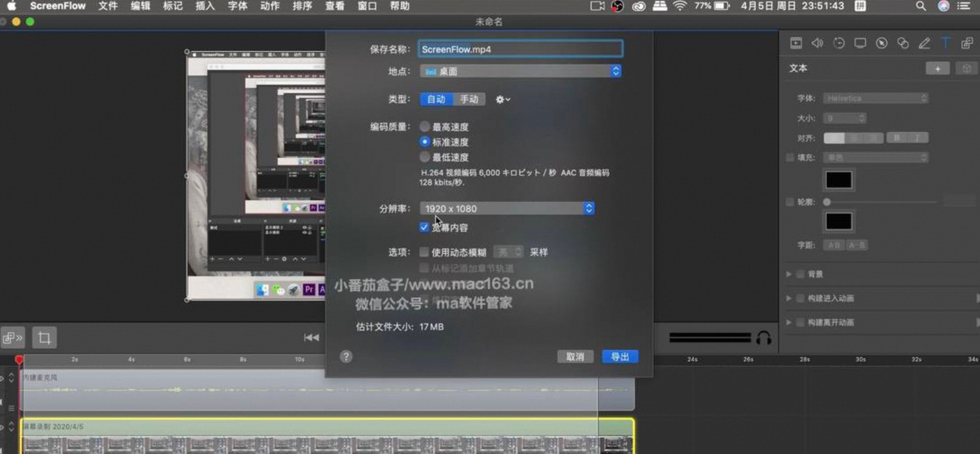This screenshot has width=980, height=454.
Task: Open the 字体 Helvetica font dropdown
Action: tap(876, 98)
